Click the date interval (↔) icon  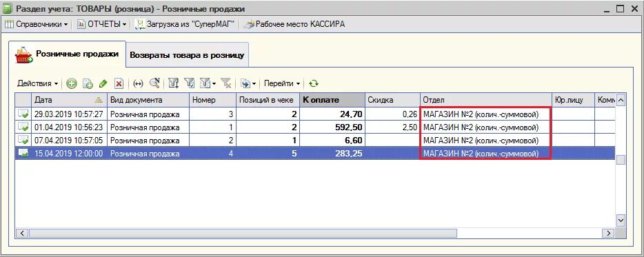pyautogui.click(x=139, y=84)
